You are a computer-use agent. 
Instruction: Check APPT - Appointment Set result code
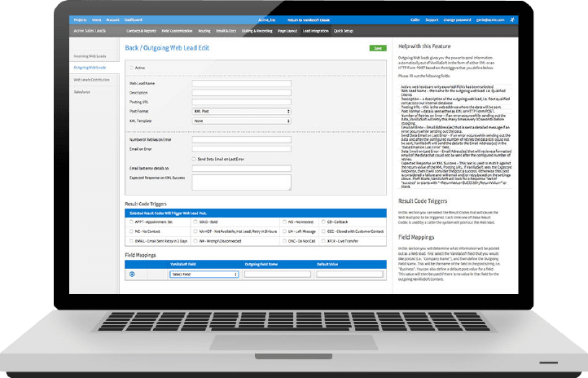click(x=131, y=222)
